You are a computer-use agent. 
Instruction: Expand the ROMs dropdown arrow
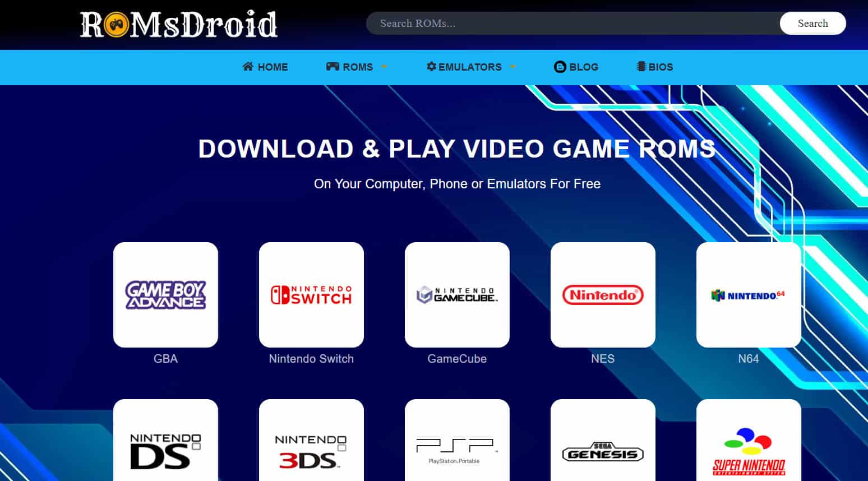384,67
